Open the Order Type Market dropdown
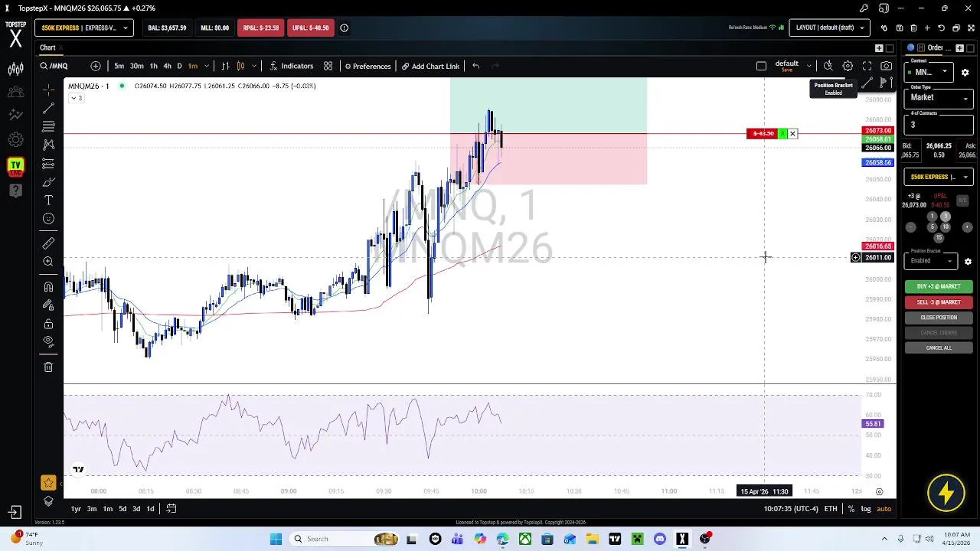The image size is (980, 551). point(939,98)
